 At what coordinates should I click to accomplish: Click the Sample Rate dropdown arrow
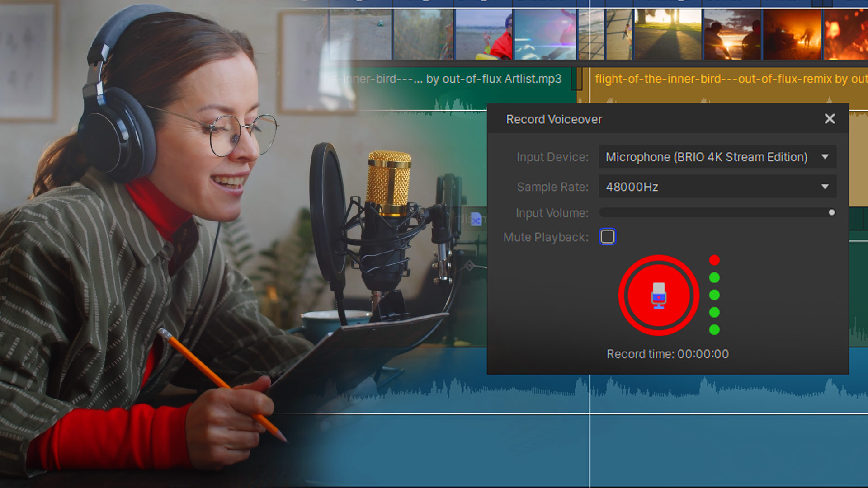(825, 187)
